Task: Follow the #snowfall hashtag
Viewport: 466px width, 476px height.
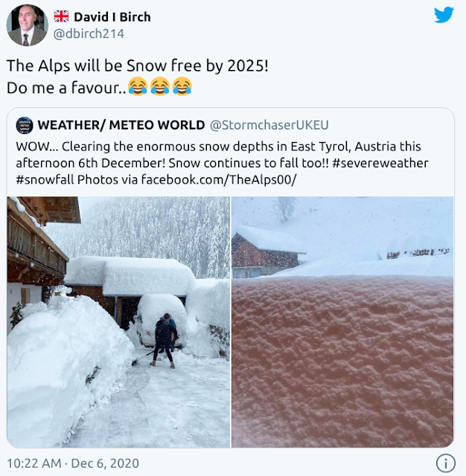Action: [x=45, y=179]
